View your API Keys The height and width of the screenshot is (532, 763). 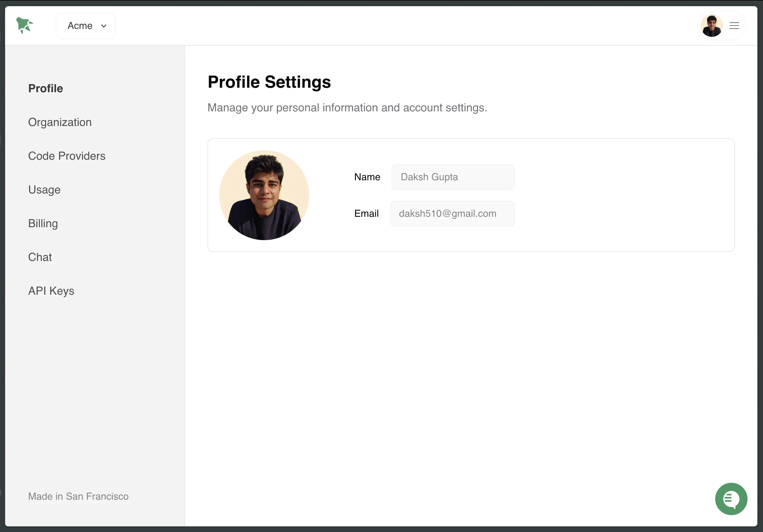51,290
